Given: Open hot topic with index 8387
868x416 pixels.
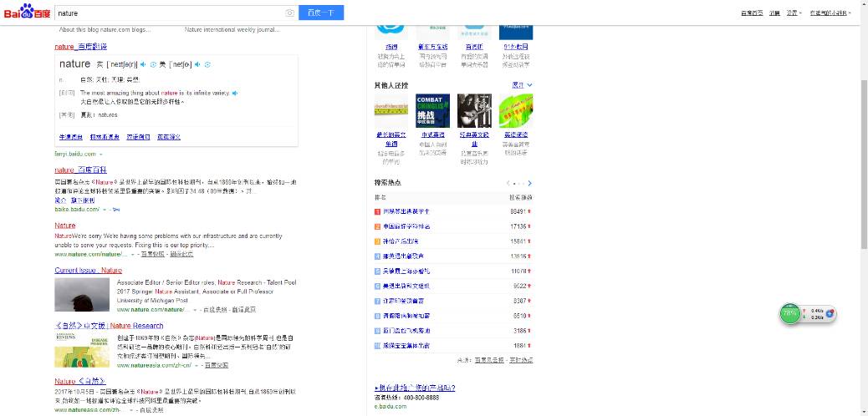Looking at the screenshot, I should click(404, 301).
